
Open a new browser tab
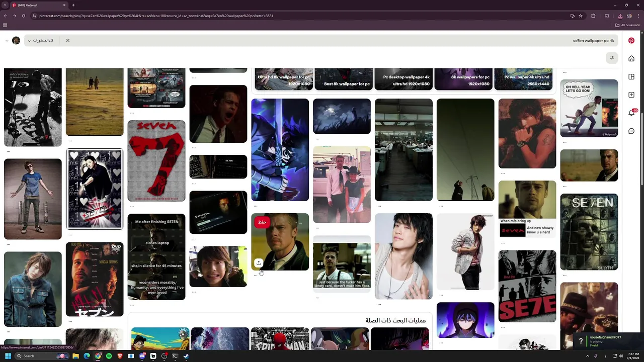click(x=73, y=5)
